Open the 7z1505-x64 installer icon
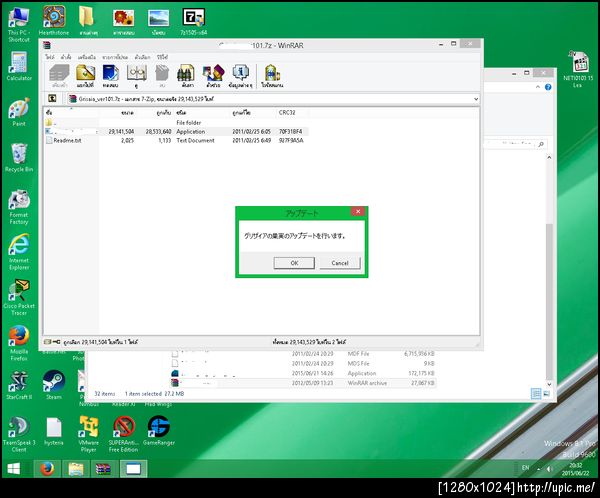Viewport: 600px width, 498px height. click(x=194, y=22)
